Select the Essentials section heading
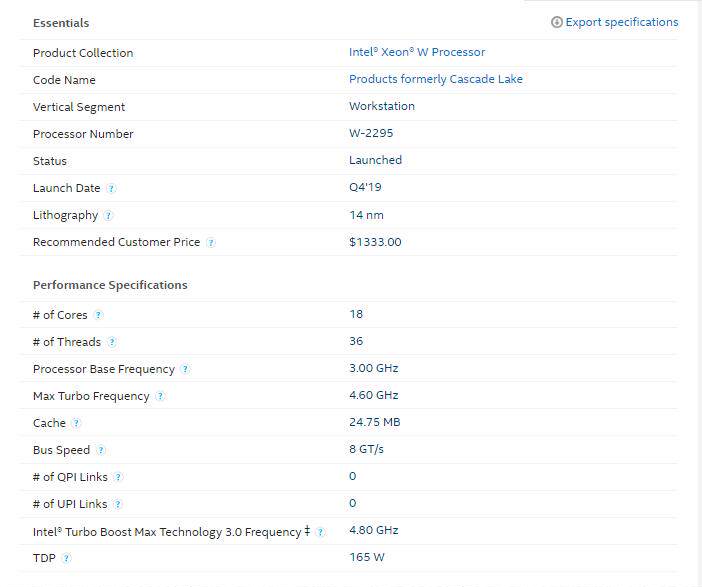Image resolution: width=702 pixels, height=587 pixels. pos(61,23)
